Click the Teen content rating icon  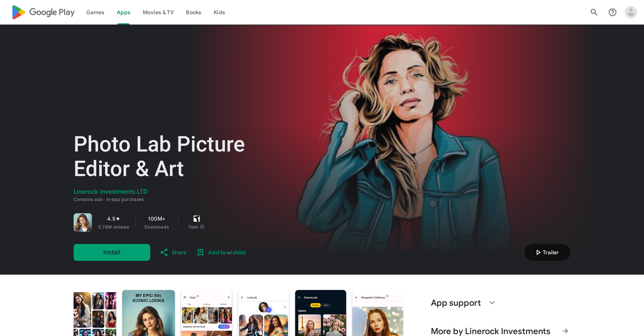[x=196, y=218]
